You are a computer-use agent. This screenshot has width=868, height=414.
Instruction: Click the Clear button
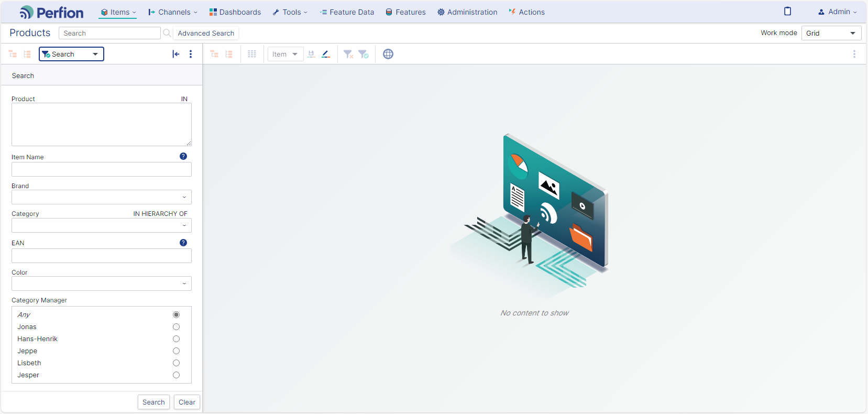(x=187, y=402)
